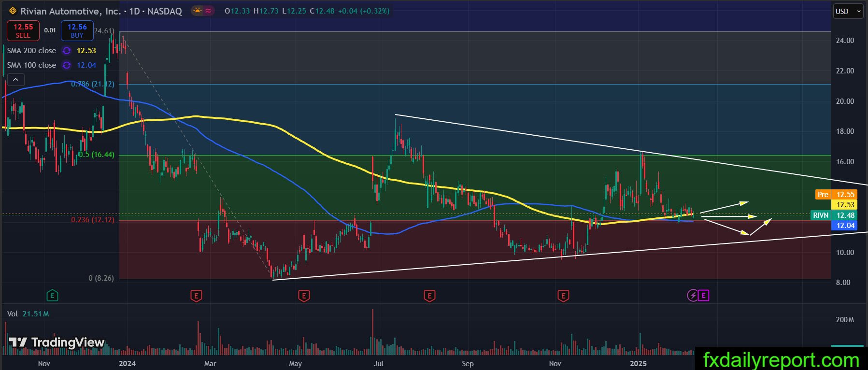The height and width of the screenshot is (370, 868).
Task: Click the red 12.55 SELL button
Action: 23,31
